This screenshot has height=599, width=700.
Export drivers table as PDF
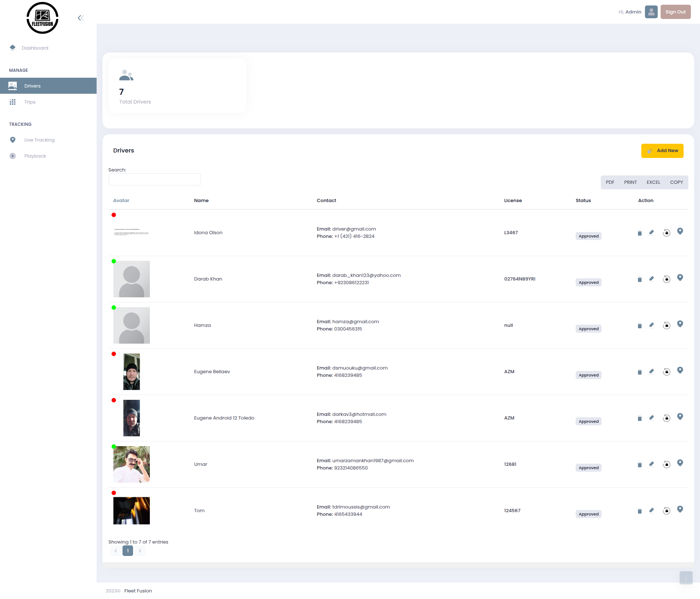(610, 182)
